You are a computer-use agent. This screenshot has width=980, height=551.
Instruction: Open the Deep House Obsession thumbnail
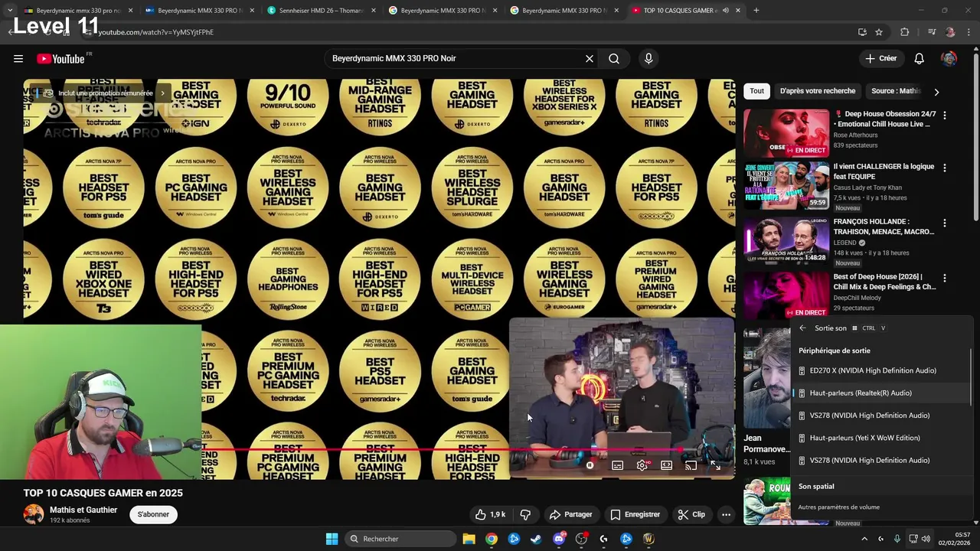[x=786, y=132]
